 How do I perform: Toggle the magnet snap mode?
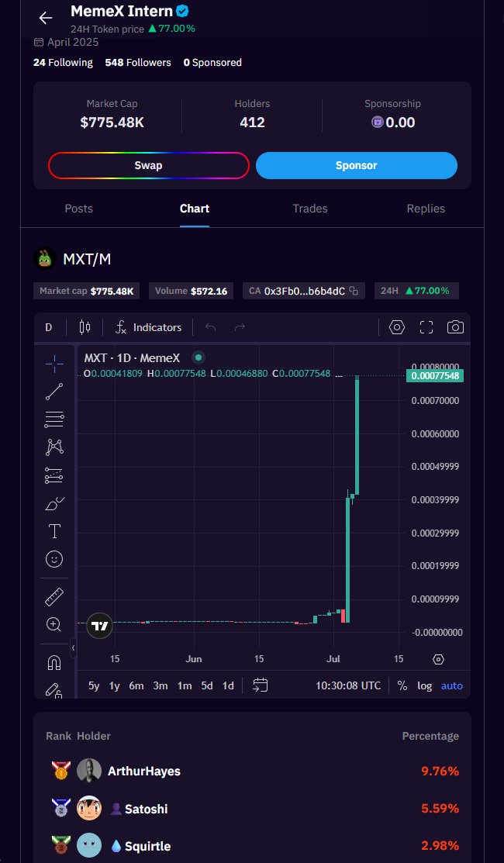[x=54, y=663]
